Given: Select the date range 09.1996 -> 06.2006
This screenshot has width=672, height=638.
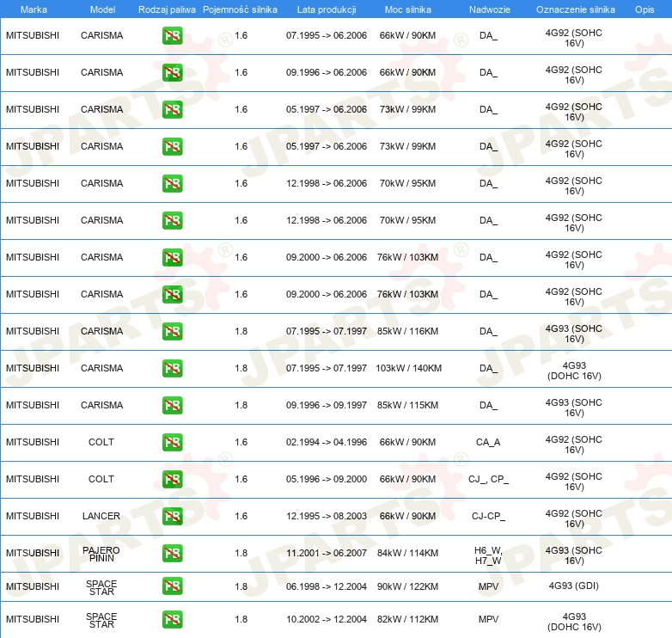Looking at the screenshot, I should click(x=327, y=72).
